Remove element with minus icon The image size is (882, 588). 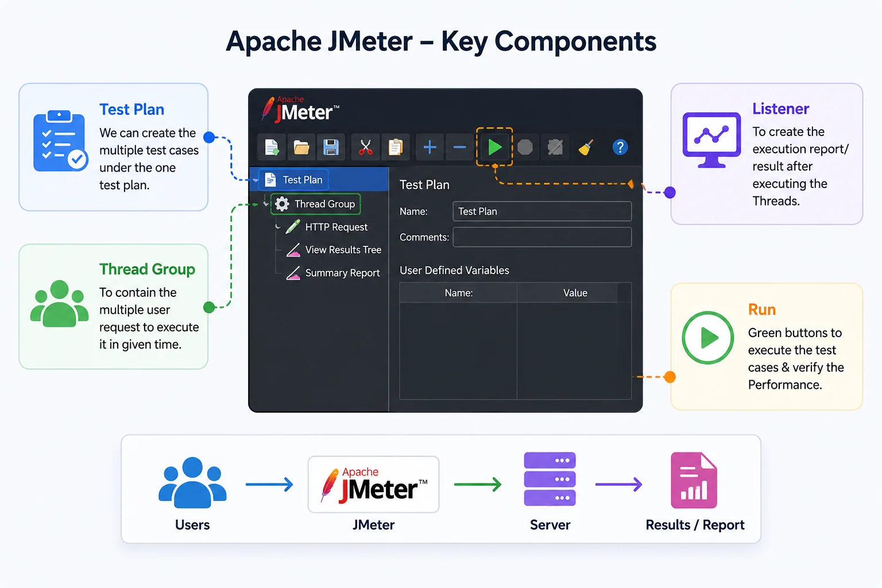[x=460, y=148]
